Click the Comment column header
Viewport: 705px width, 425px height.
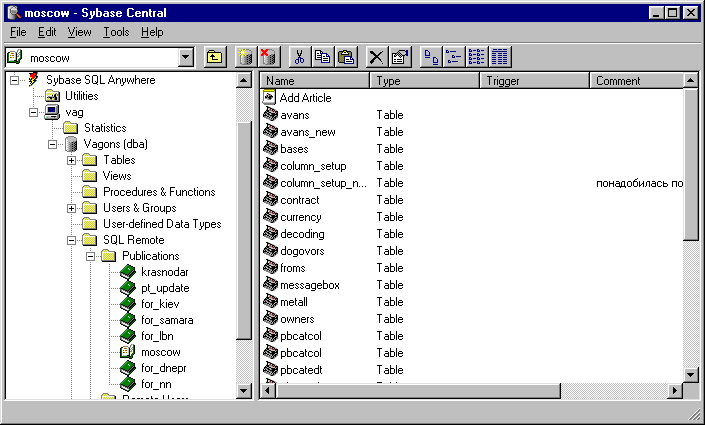coord(637,81)
